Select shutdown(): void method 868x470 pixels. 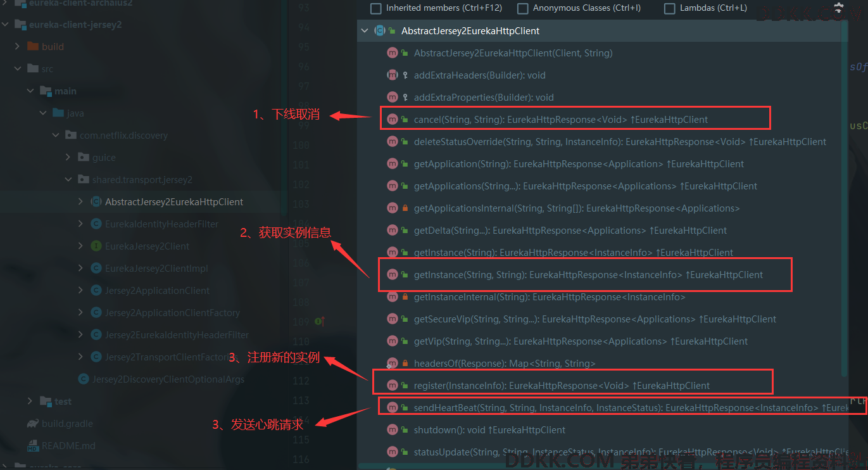point(489,430)
